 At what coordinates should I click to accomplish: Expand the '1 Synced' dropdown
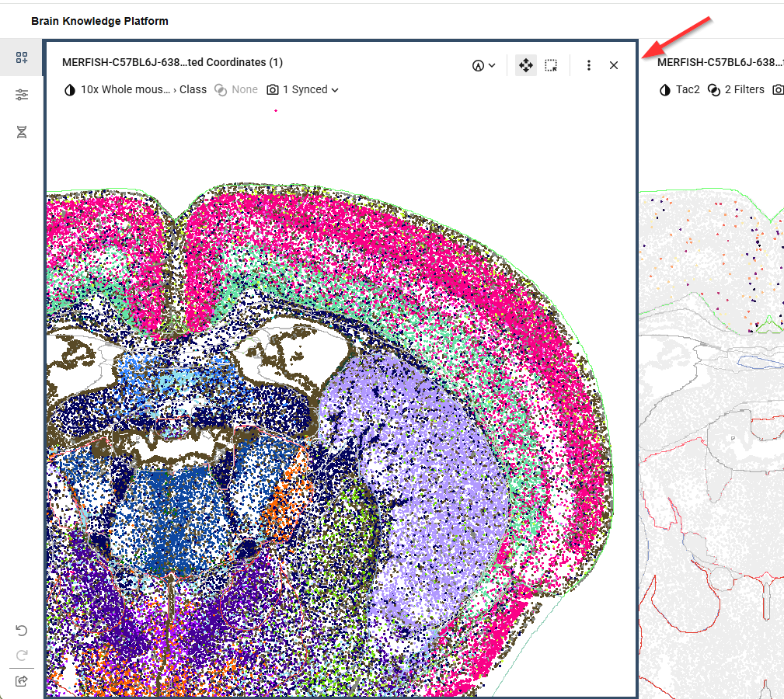point(311,89)
